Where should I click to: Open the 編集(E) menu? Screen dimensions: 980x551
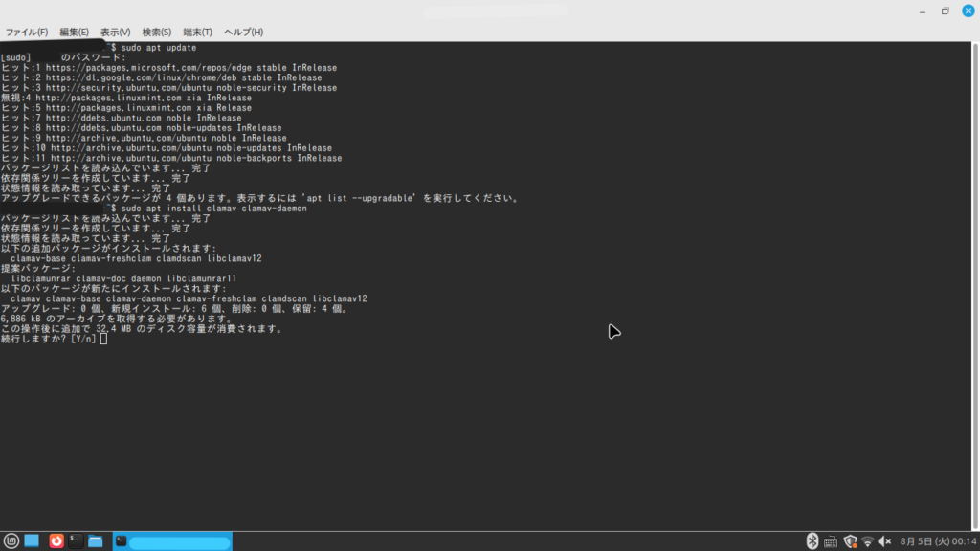pyautogui.click(x=74, y=33)
